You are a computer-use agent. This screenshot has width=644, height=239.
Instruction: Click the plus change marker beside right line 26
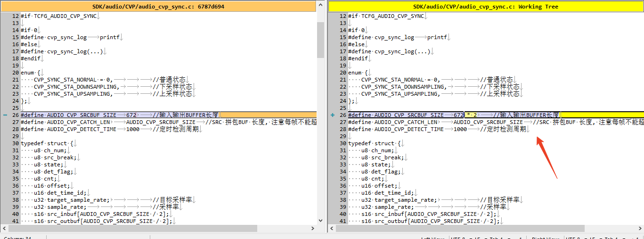(333, 115)
